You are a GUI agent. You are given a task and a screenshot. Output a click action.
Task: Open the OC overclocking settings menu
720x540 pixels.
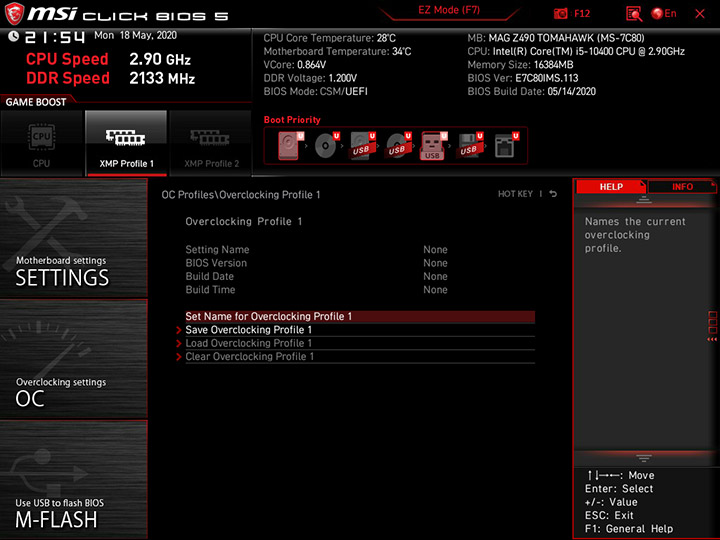pyautogui.click(x=74, y=359)
